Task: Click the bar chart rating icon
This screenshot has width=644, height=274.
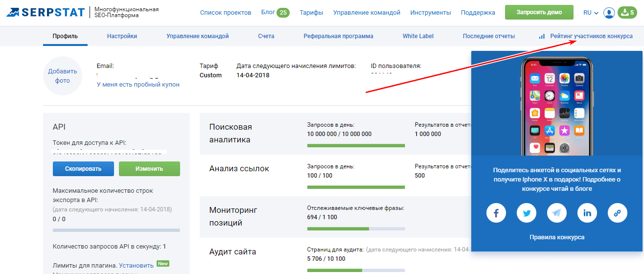Action: [542, 36]
